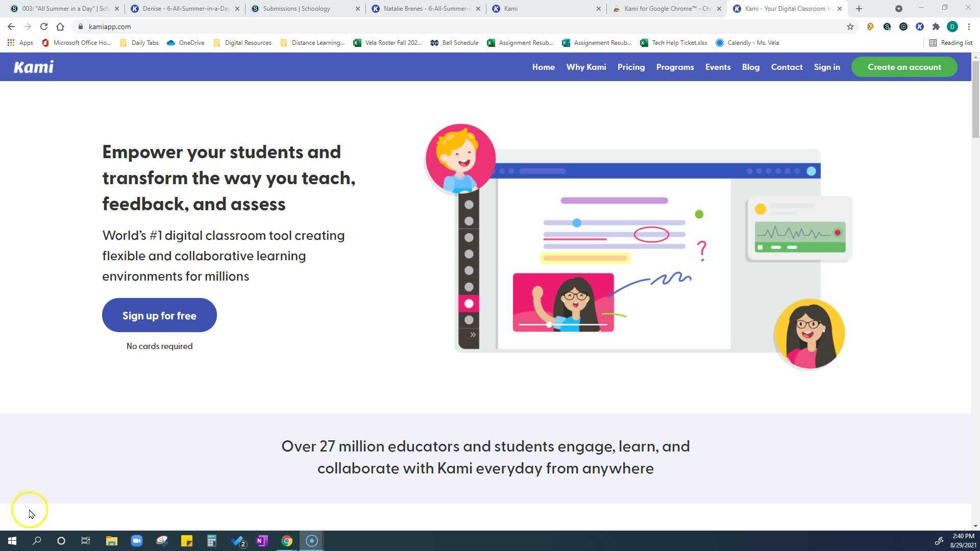Bookmark this page with the star icon
This screenshot has height=551, width=980.
tap(850, 26)
